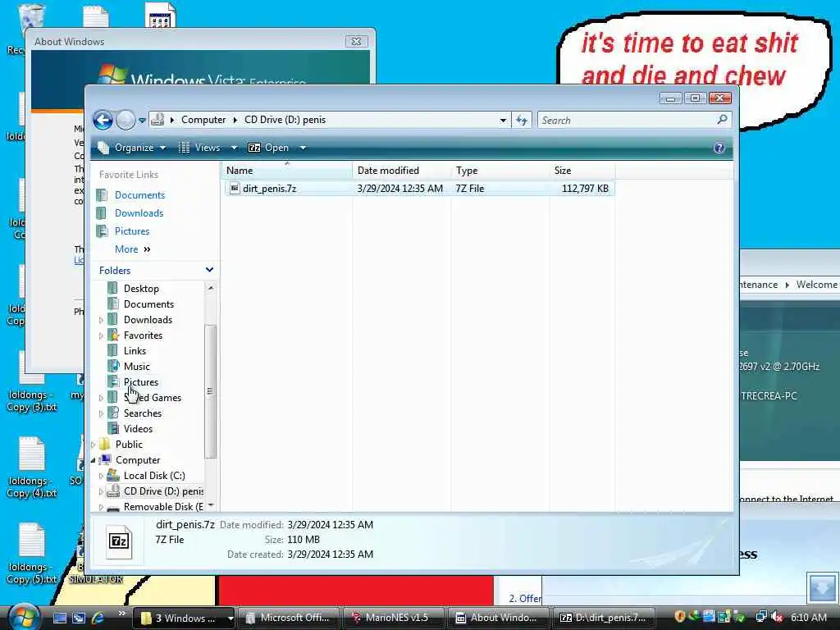Select Local Disk (C:) in tree
This screenshot has height=630, width=840.
coord(153,475)
